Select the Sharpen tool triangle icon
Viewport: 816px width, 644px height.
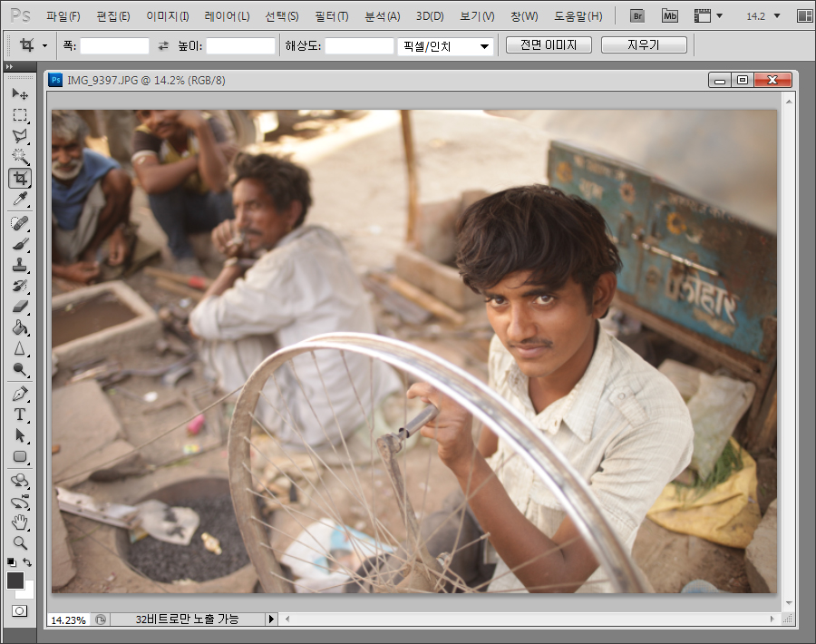pos(20,349)
